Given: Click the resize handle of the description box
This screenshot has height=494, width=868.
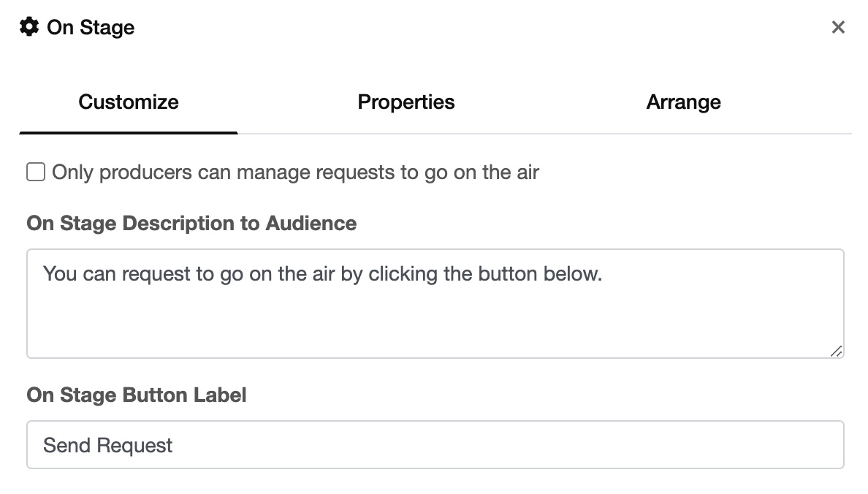Looking at the screenshot, I should (x=837, y=351).
